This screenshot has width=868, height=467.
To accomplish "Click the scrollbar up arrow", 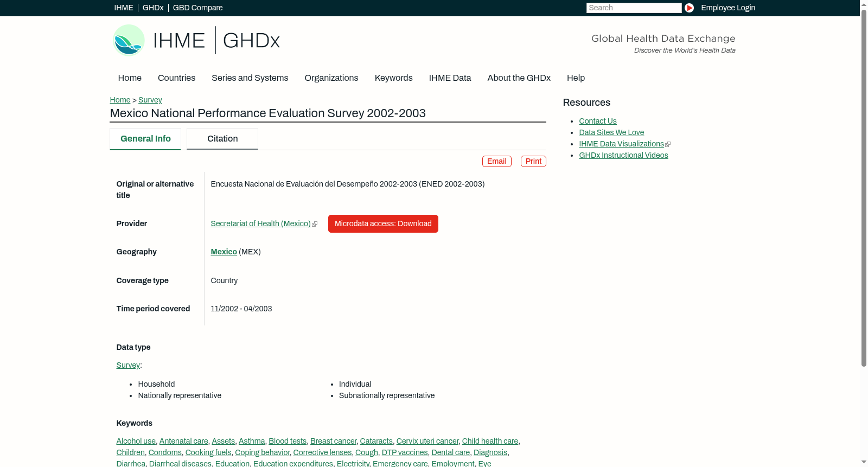I will (x=864, y=4).
